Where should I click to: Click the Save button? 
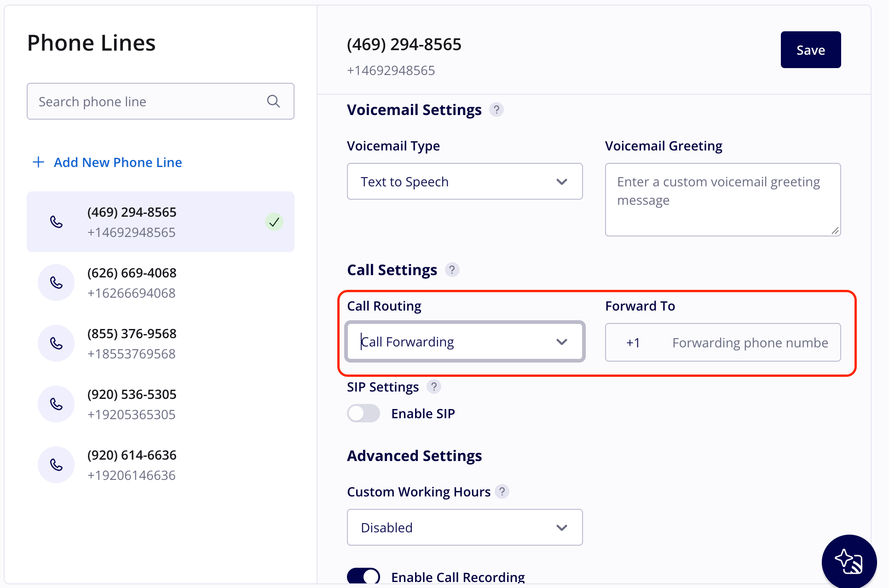811,50
